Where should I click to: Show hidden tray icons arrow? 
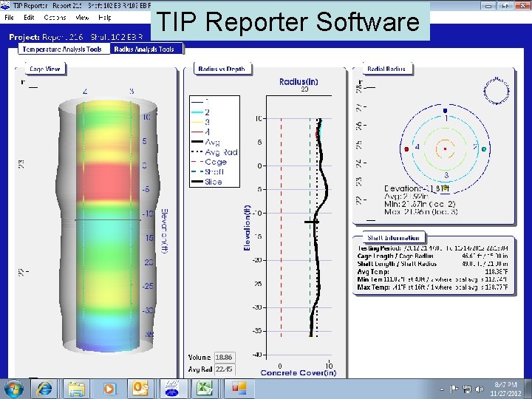[x=442, y=389]
